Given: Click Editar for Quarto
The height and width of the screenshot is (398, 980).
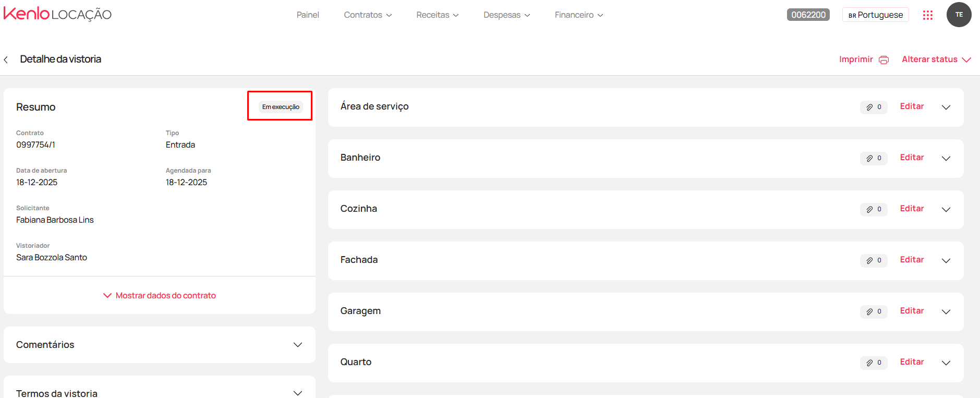Looking at the screenshot, I should pyautogui.click(x=912, y=362).
